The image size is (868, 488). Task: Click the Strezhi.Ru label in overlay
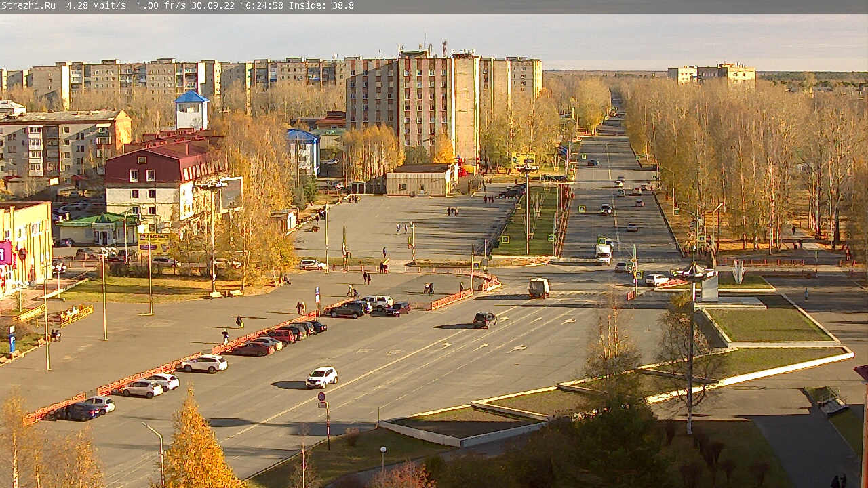click(x=28, y=5)
